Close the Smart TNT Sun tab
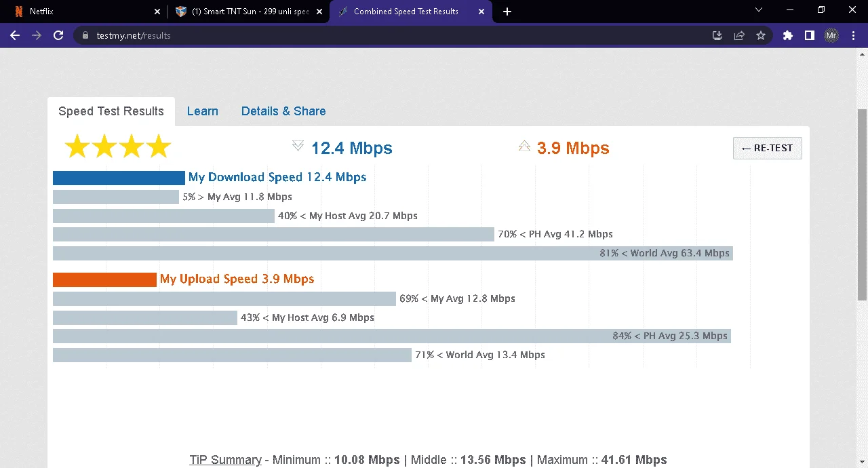Screen dimensions: 868x468 pyautogui.click(x=319, y=12)
